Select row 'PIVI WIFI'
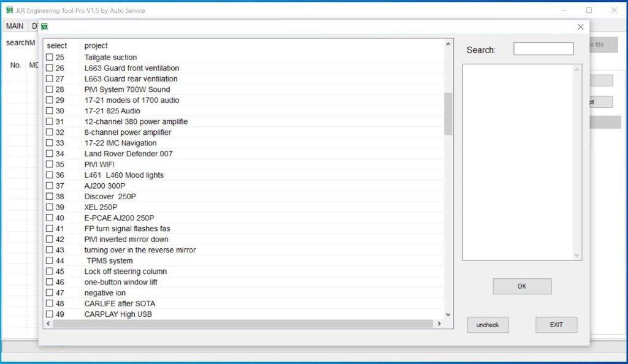This screenshot has height=364, width=628. pos(244,164)
